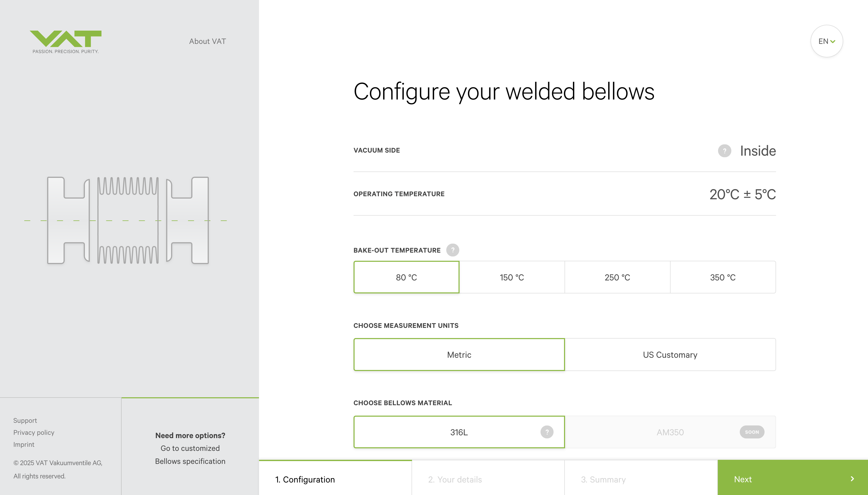Viewport: 868px width, 495px height.
Task: Jump to the 3. Summary tab
Action: click(x=603, y=479)
